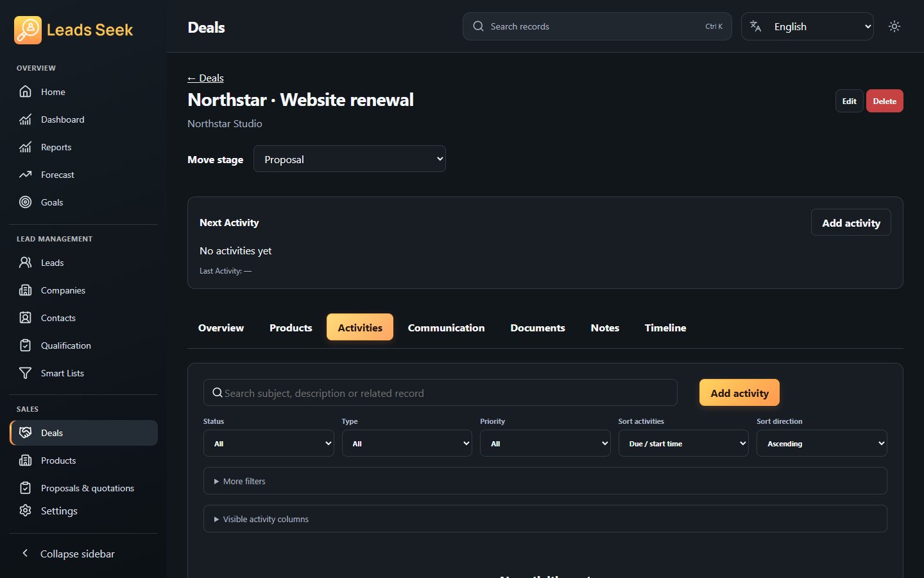Click the Companies building icon
Screen dimensions: 924x578
[x=25, y=290]
